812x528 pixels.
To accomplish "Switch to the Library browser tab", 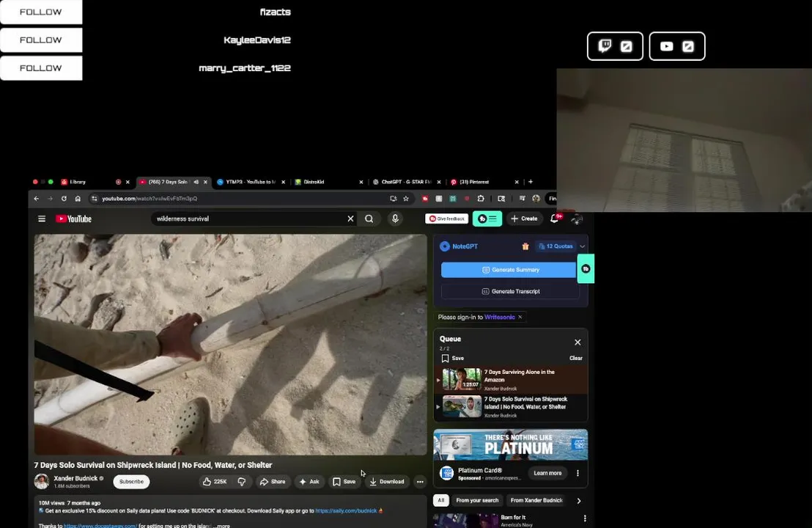I will 78,182.
